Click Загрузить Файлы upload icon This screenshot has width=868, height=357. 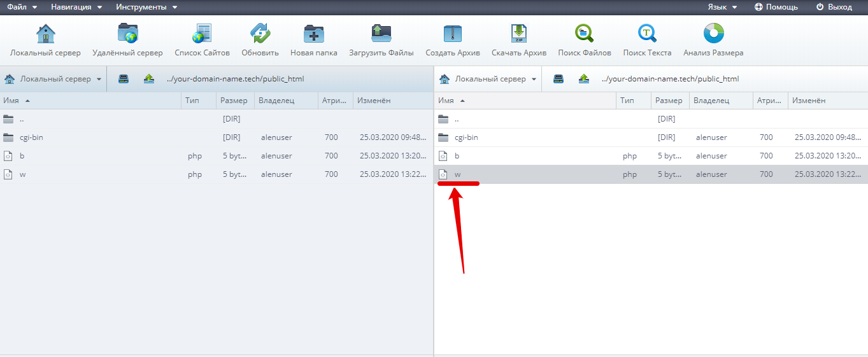(x=381, y=33)
